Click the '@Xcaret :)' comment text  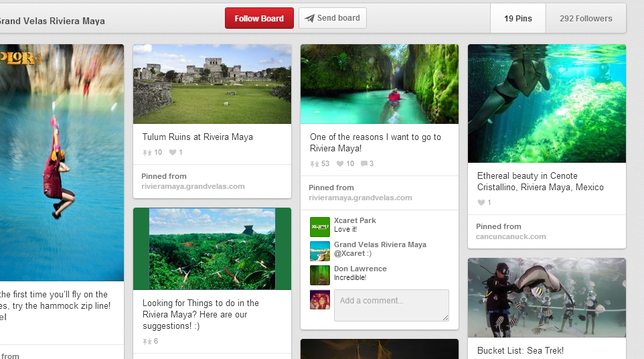tap(353, 253)
